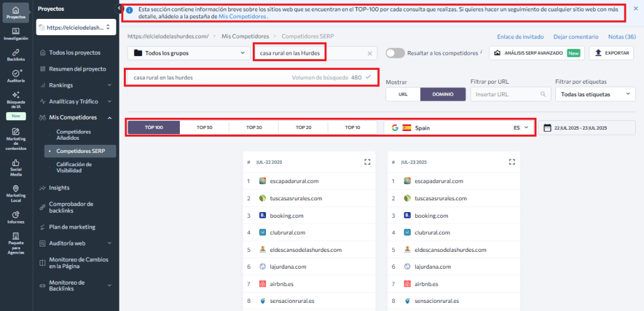Switch Mostrar to URL
Viewport: 644px width, 311px height.
click(403, 94)
